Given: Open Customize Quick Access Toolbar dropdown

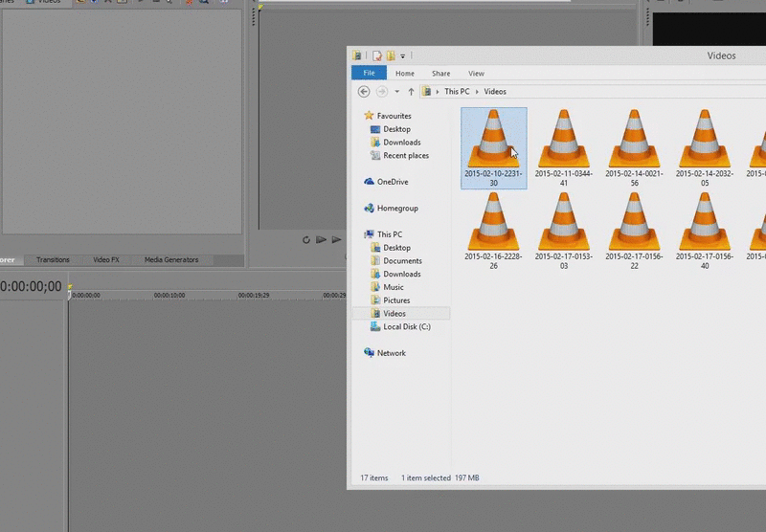Looking at the screenshot, I should tap(402, 56).
